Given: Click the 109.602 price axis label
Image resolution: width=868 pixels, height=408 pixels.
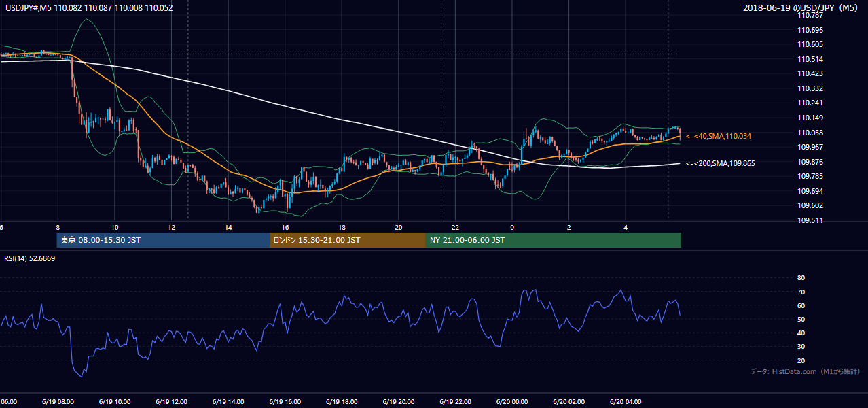Looking at the screenshot, I should [x=810, y=205].
